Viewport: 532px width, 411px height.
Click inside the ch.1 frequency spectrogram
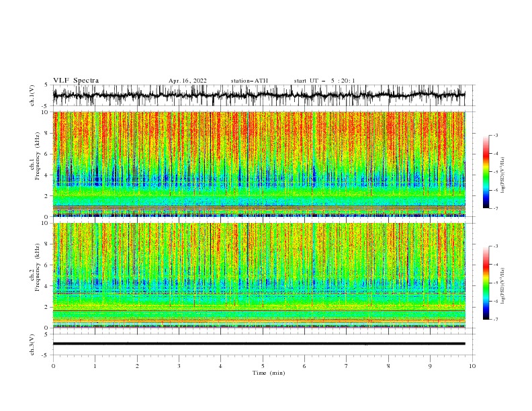click(x=259, y=164)
